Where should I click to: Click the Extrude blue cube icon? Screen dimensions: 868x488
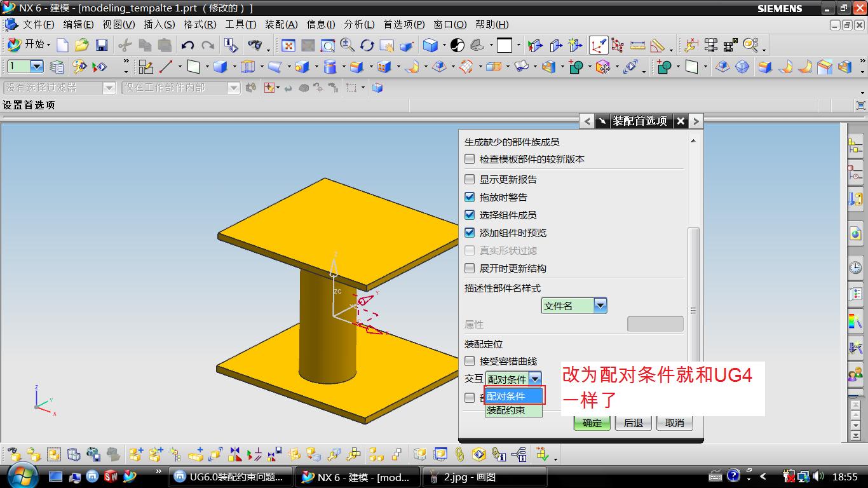click(220, 67)
